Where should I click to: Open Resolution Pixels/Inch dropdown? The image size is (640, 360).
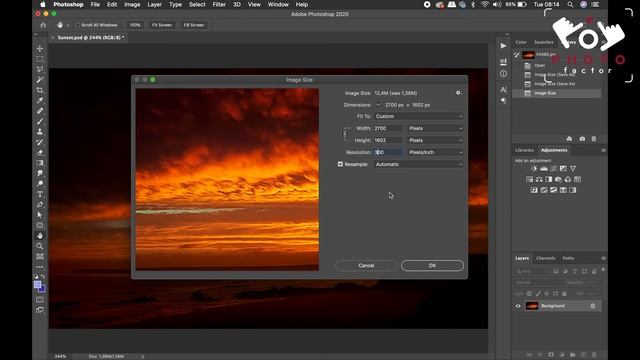point(436,152)
